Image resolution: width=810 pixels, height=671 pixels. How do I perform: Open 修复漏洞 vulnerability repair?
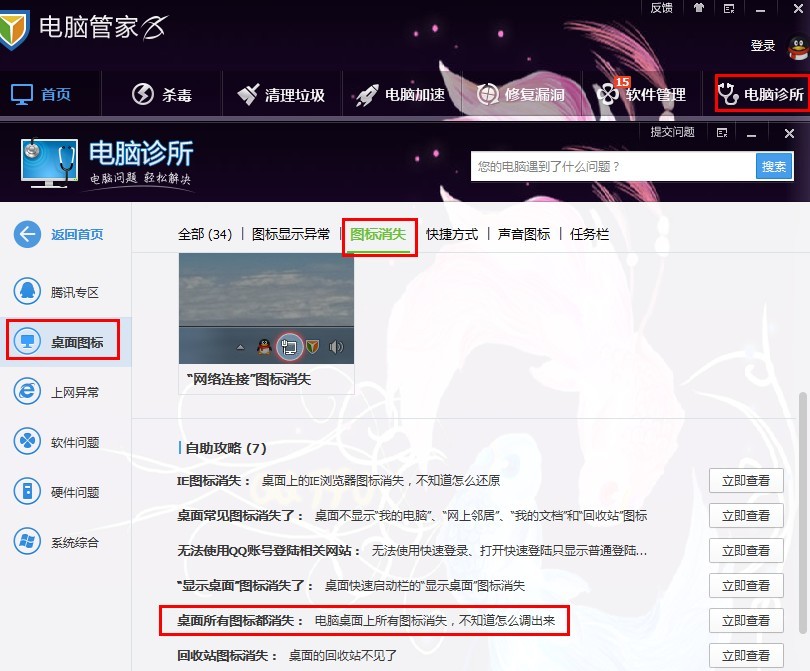click(x=521, y=95)
